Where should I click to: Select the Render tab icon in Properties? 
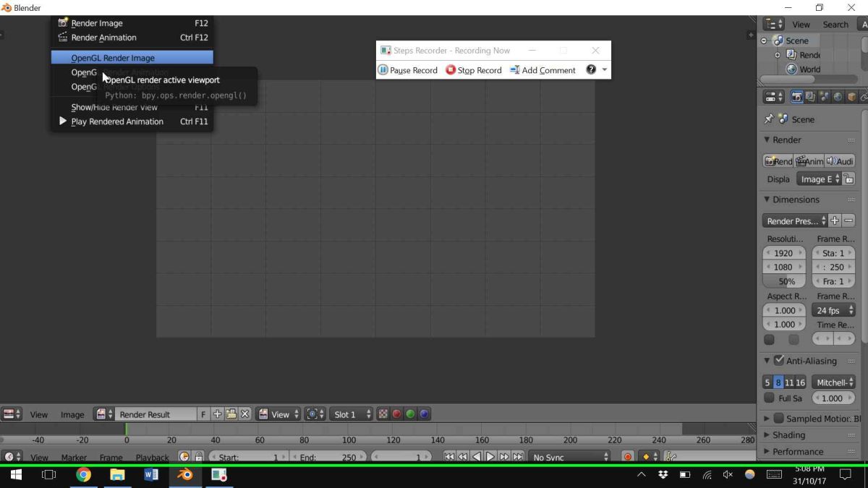tap(796, 97)
